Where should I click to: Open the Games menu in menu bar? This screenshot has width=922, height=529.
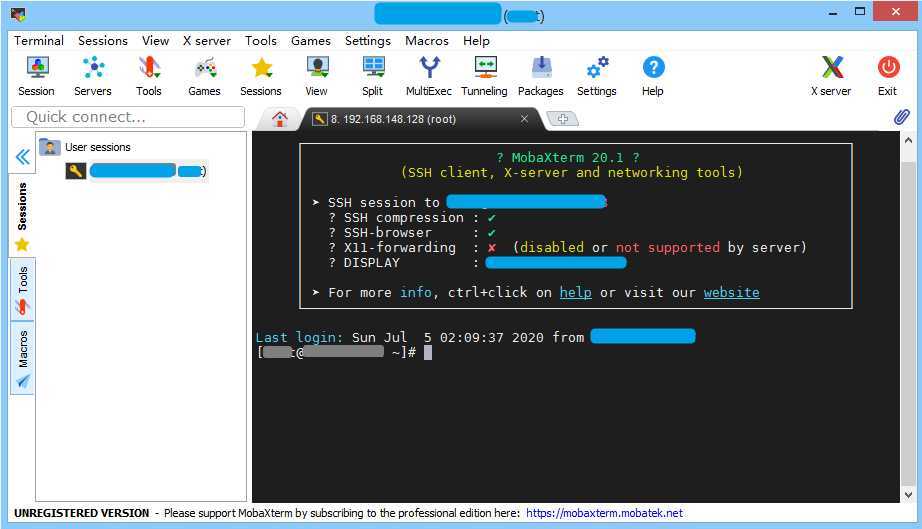click(x=310, y=41)
